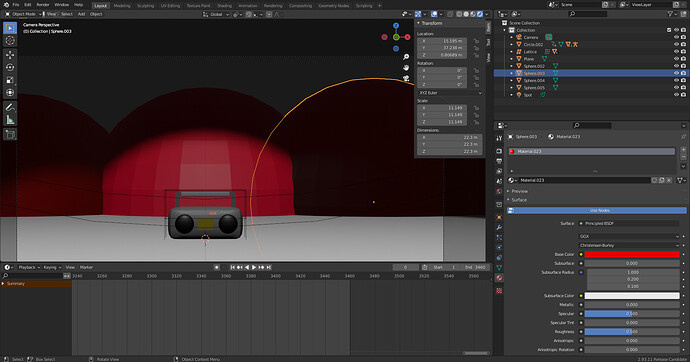This screenshot has width=690, height=362.
Task: Click the viewport zoom magnifier icon
Action: pos(406,57)
